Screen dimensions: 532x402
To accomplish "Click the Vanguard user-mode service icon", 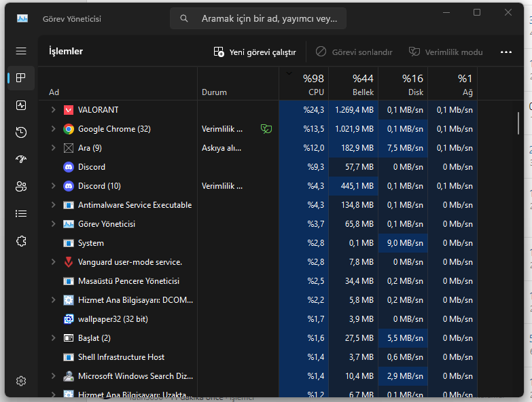I will [x=69, y=262].
